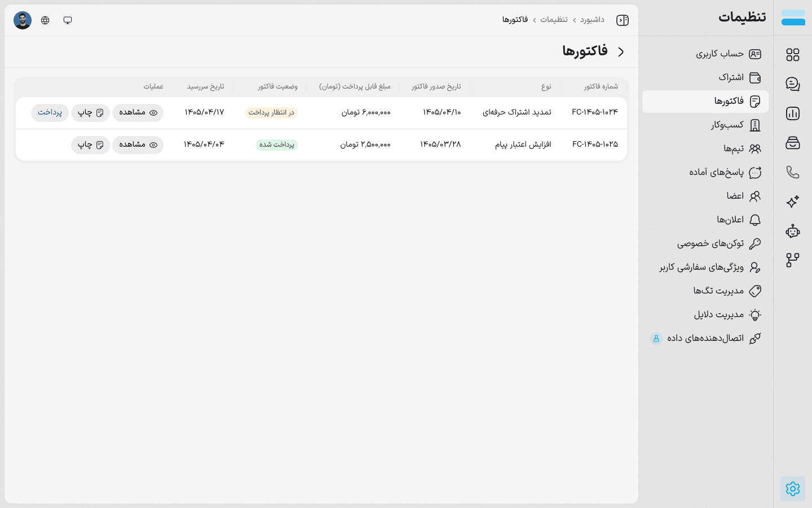Viewport: 812px width, 508px height.
Task: Click invoice number FC-1405-1025
Action: [x=595, y=144]
